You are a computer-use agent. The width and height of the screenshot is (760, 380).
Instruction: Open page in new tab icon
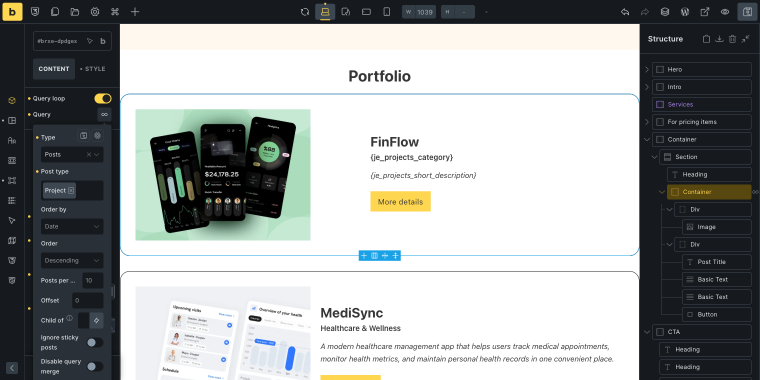pos(705,12)
